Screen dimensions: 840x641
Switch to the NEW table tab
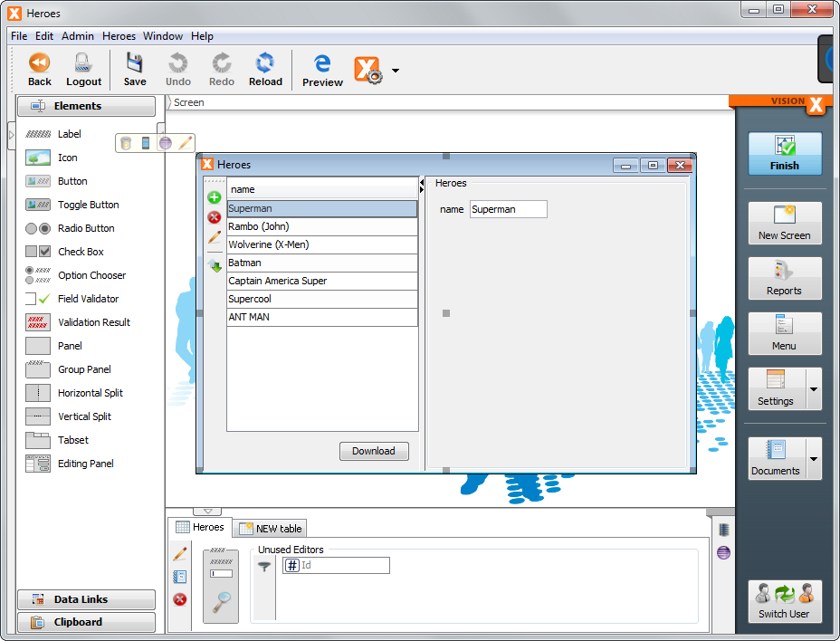(269, 528)
